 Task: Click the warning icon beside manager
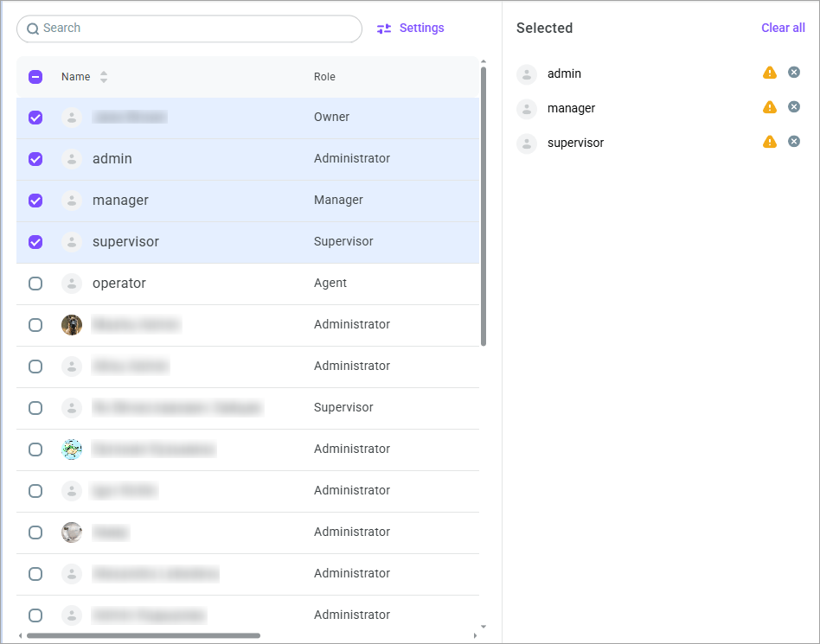point(769,107)
